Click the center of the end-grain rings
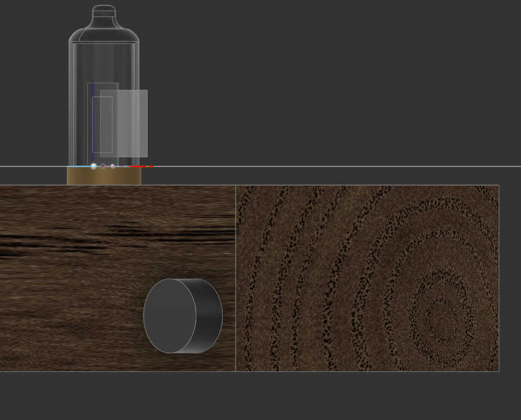Image resolution: width=521 pixels, height=420 pixels. click(x=435, y=315)
